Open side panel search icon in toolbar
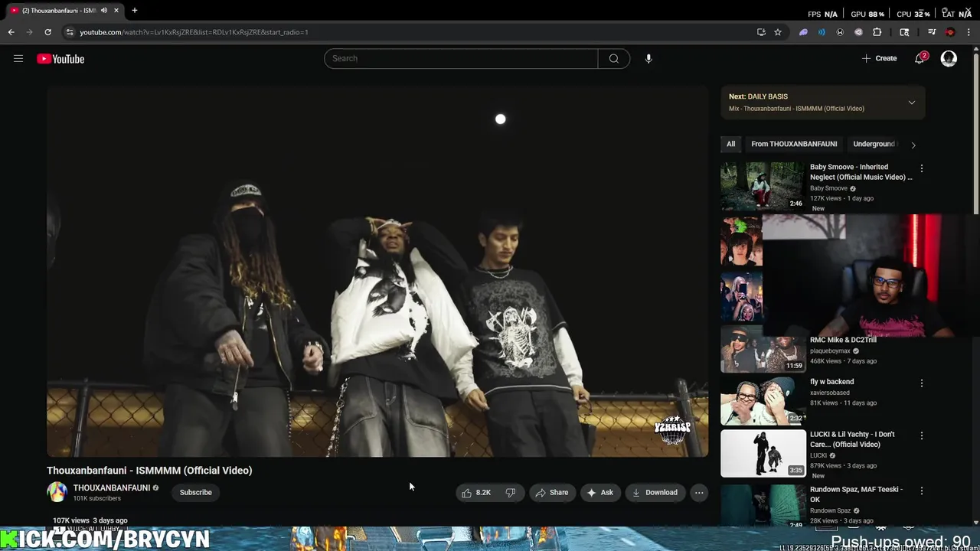Image resolution: width=980 pixels, height=551 pixels. click(x=904, y=32)
